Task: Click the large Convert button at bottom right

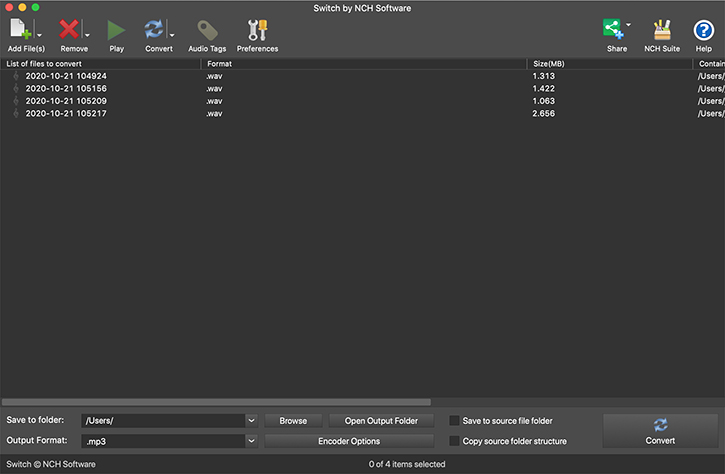Action: [x=660, y=431]
